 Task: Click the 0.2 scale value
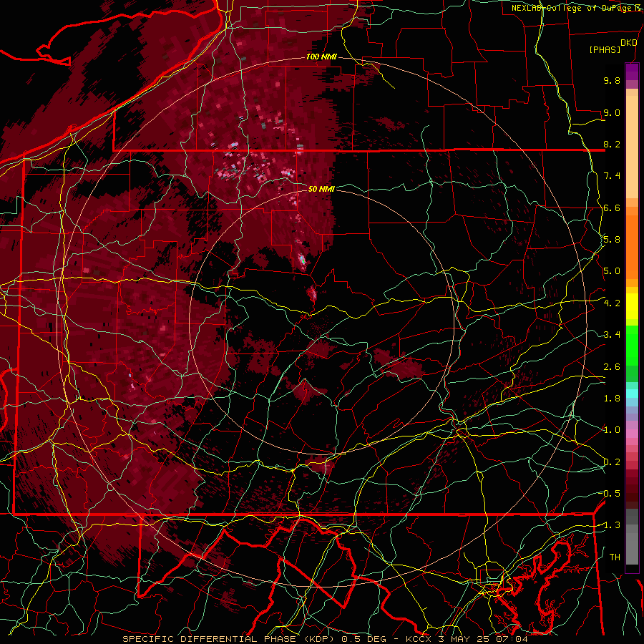(x=612, y=462)
